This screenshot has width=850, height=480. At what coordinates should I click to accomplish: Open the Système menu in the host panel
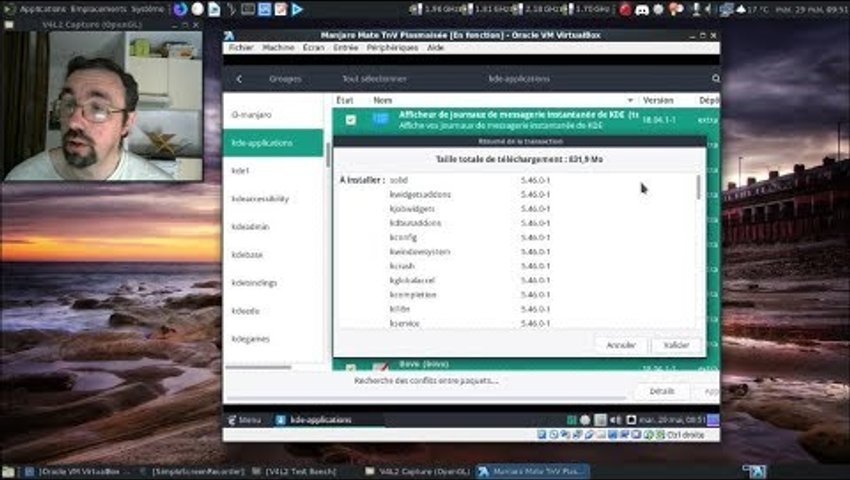pyautogui.click(x=148, y=9)
